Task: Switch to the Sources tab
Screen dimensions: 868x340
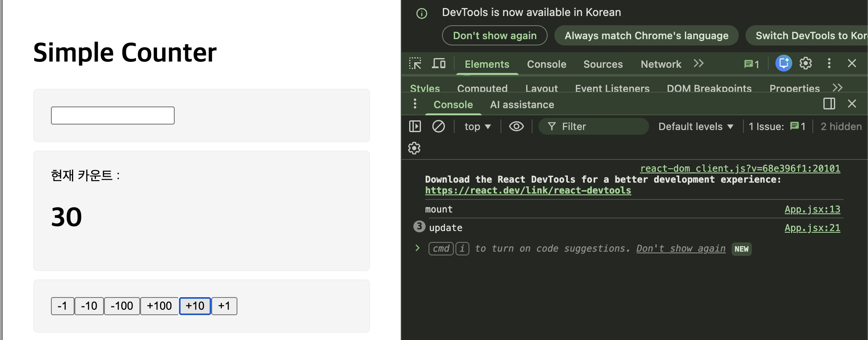Action: pyautogui.click(x=603, y=64)
